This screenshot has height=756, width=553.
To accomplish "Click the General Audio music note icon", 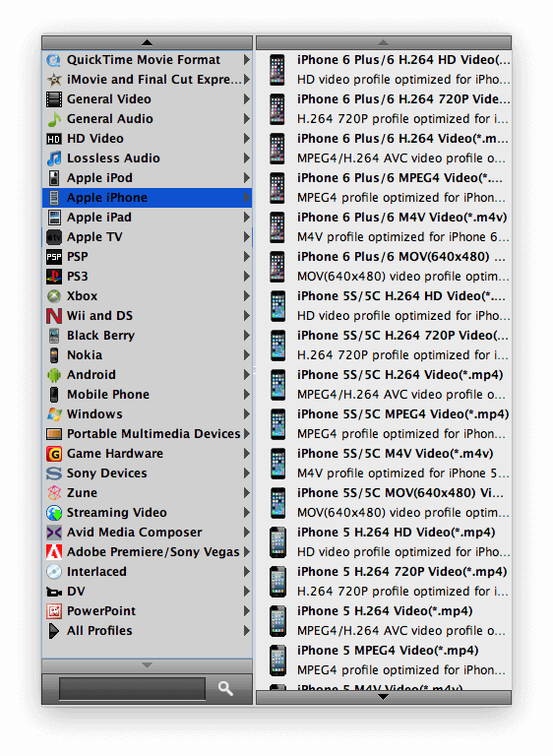I will point(53,118).
